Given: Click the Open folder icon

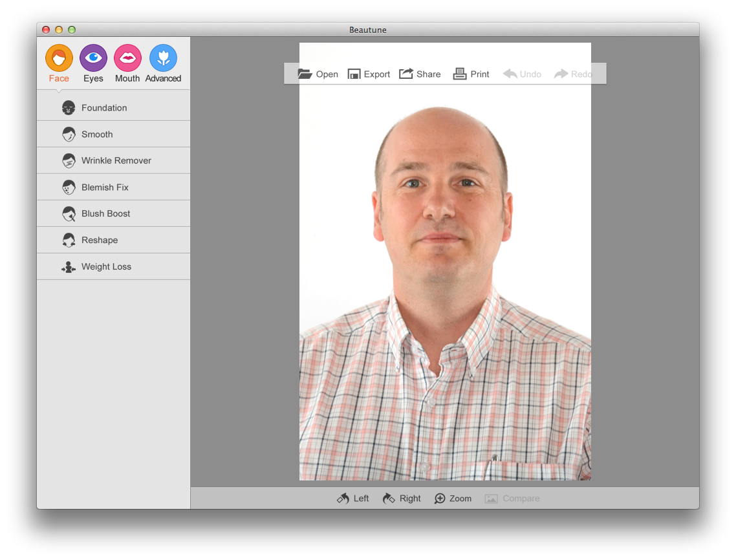Looking at the screenshot, I should (x=305, y=74).
